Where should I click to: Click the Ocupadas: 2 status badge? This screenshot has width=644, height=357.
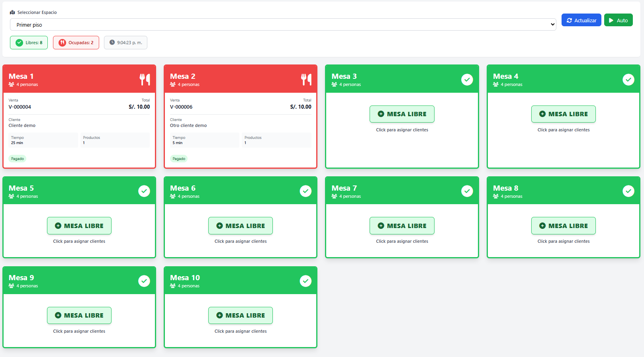(x=76, y=43)
